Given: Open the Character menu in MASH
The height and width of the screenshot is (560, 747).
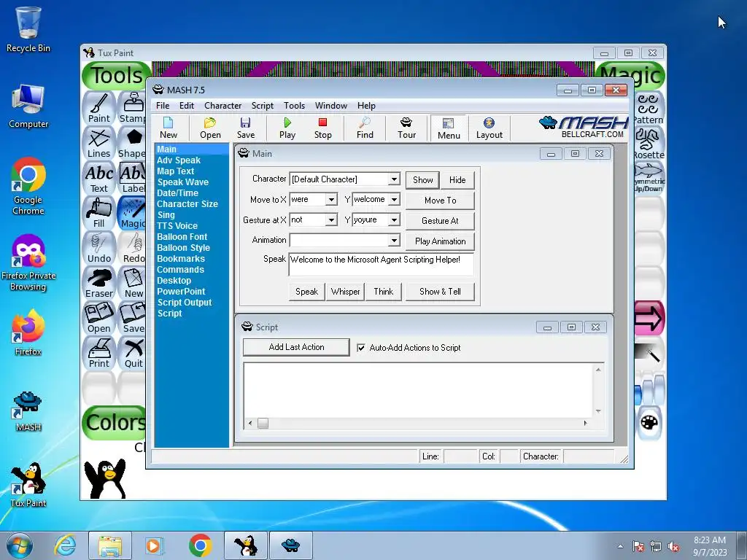Looking at the screenshot, I should [x=223, y=106].
